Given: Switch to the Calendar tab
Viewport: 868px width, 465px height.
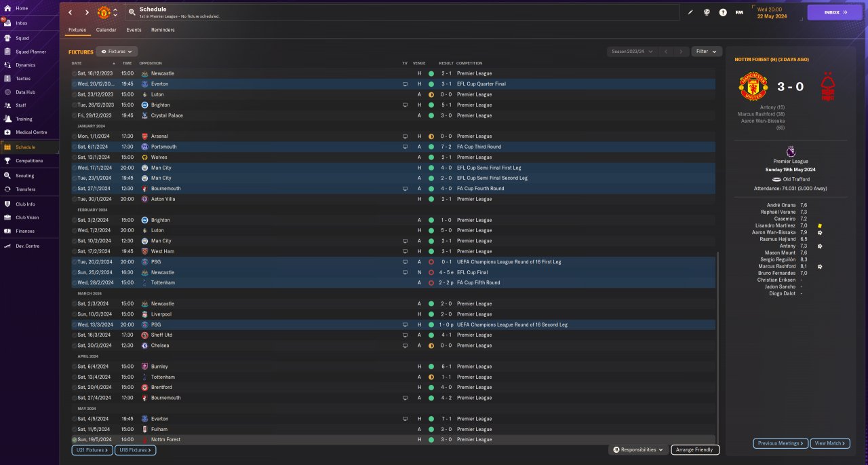Looking at the screenshot, I should tap(106, 30).
